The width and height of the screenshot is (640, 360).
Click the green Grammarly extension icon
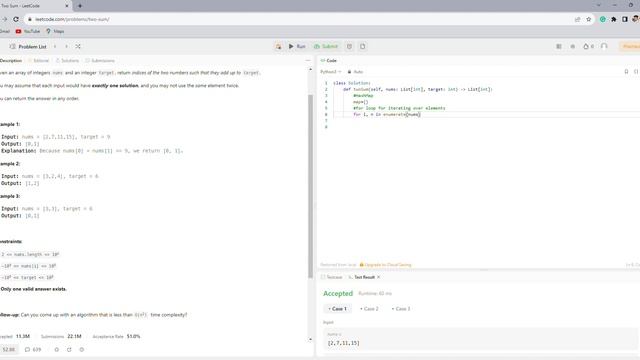click(x=602, y=19)
